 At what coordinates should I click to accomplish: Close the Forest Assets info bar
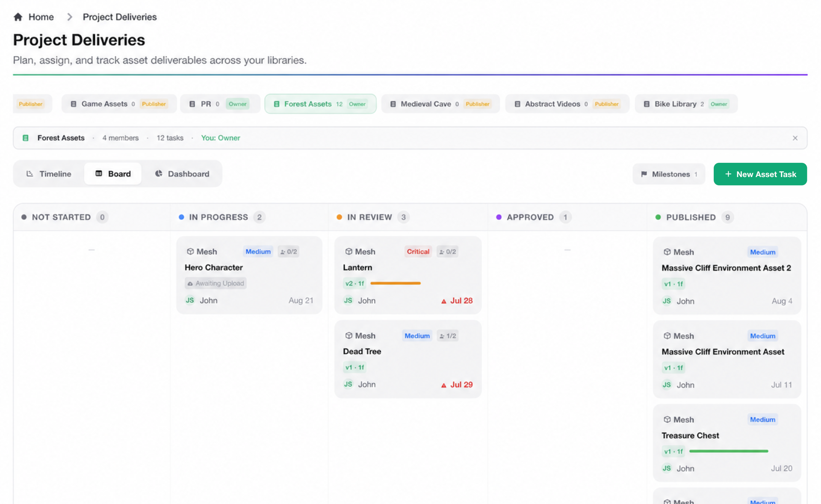point(795,138)
